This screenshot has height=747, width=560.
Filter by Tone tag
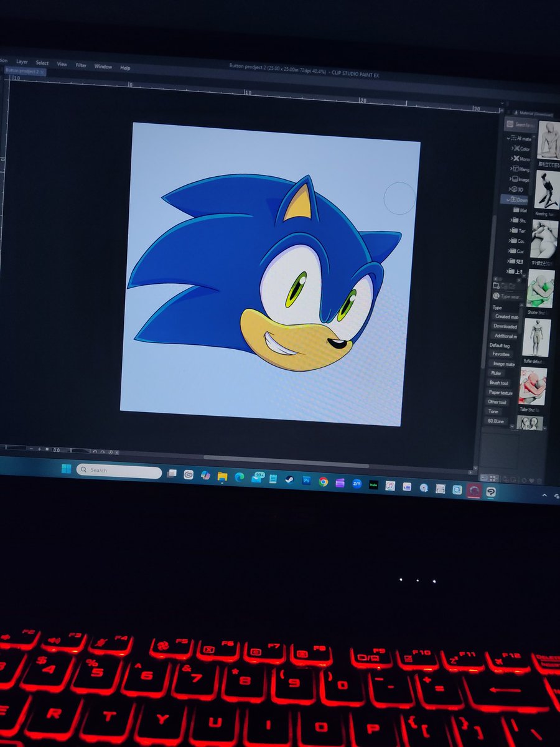(493, 411)
